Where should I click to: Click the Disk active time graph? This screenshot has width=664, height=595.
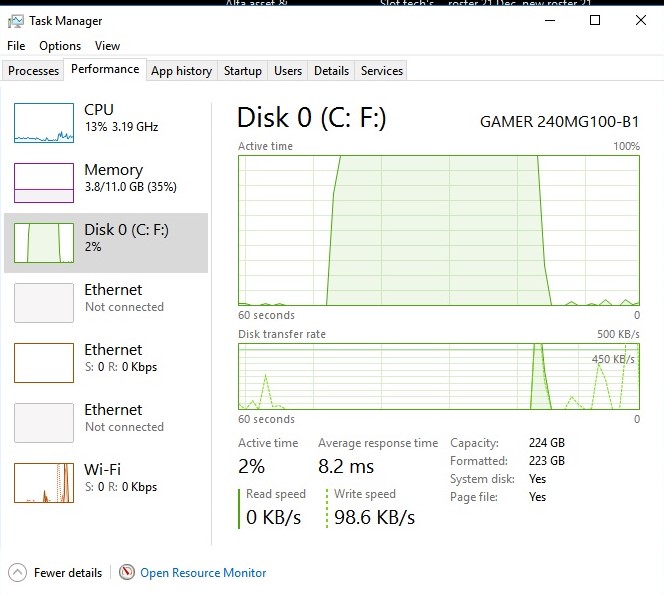(x=439, y=230)
